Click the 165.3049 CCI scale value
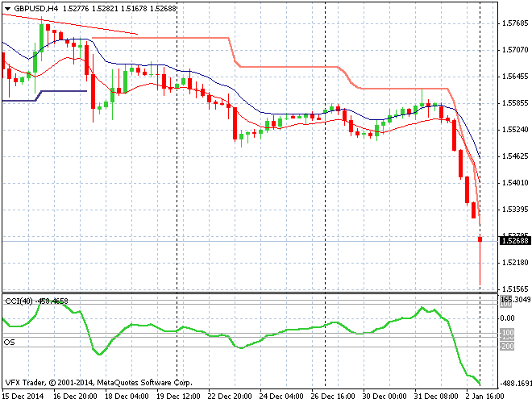 coord(514,300)
